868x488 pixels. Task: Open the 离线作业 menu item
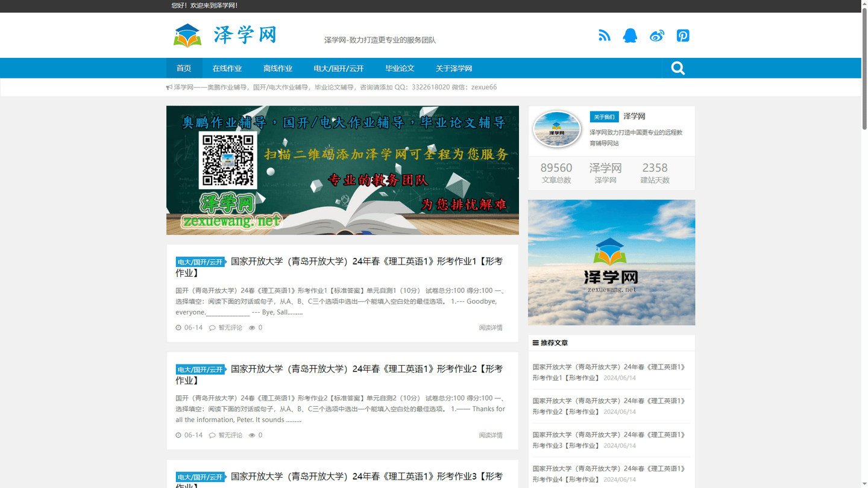coord(278,68)
